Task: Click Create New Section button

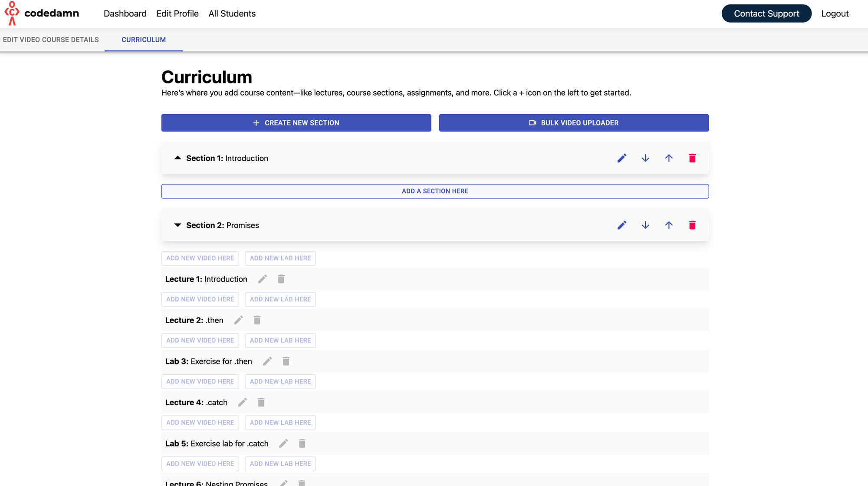Action: [296, 123]
